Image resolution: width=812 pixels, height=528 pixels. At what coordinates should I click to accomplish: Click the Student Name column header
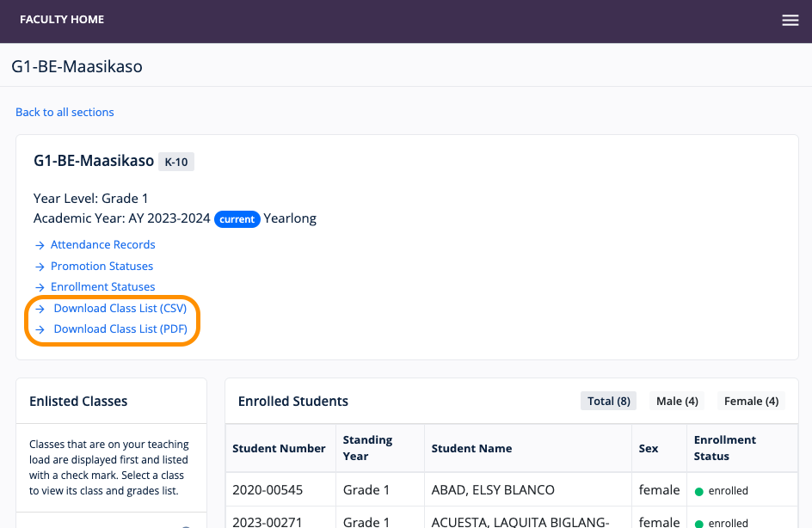click(x=471, y=448)
